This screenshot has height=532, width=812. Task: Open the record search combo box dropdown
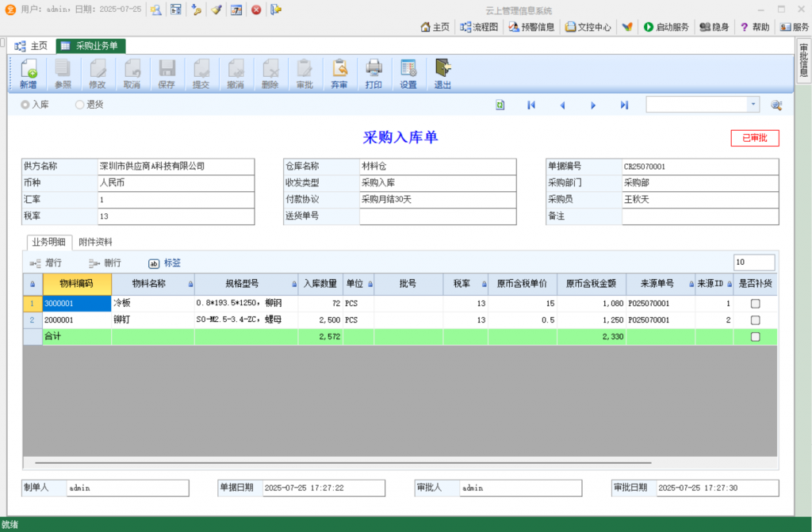pyautogui.click(x=753, y=105)
